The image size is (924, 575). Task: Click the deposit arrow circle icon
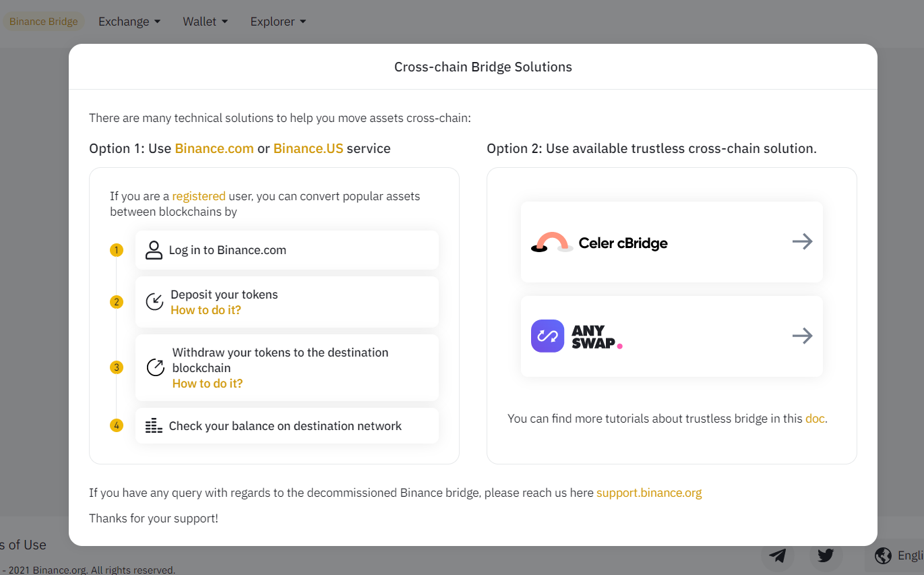coord(155,301)
